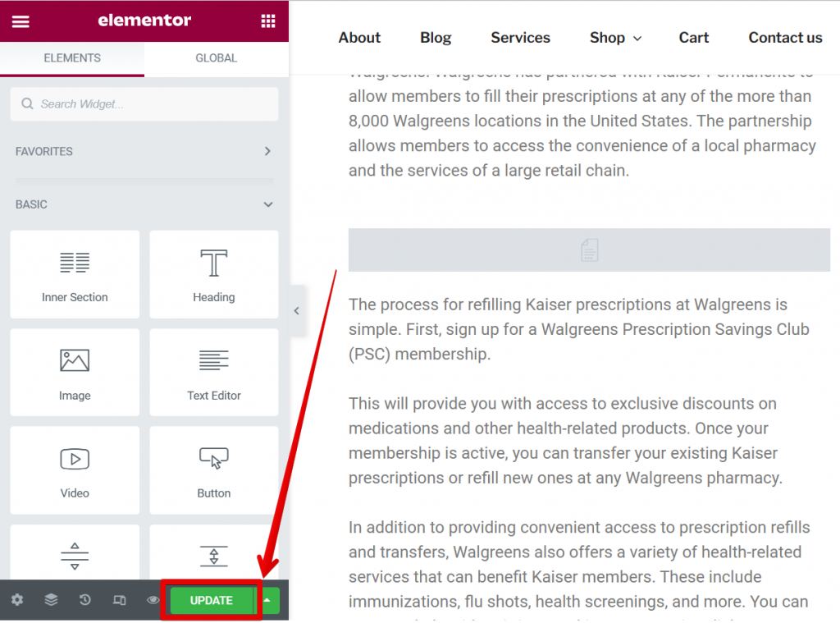Image resolution: width=840 pixels, height=623 pixels.
Task: Switch to Responsive Mode devices icon
Action: [118, 600]
